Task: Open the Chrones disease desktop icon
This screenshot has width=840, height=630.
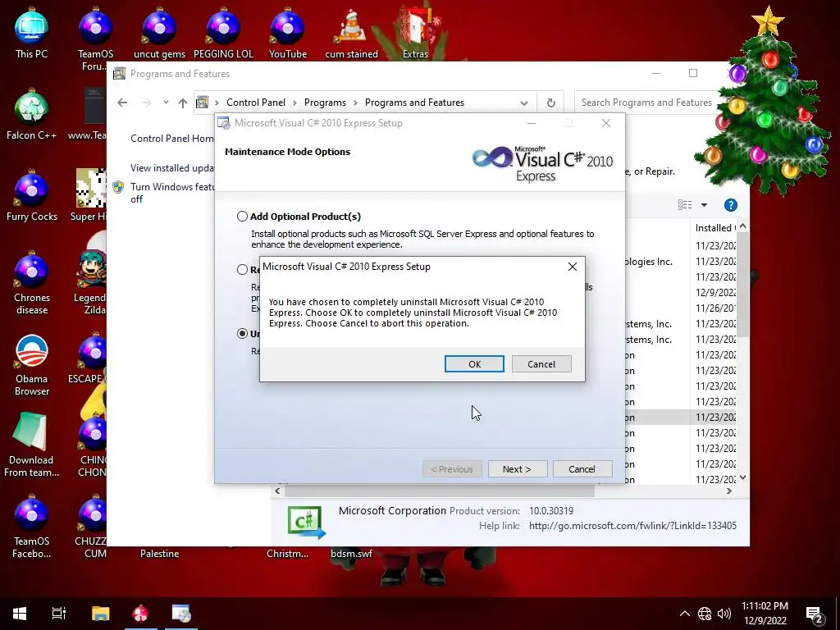Action: (x=32, y=283)
